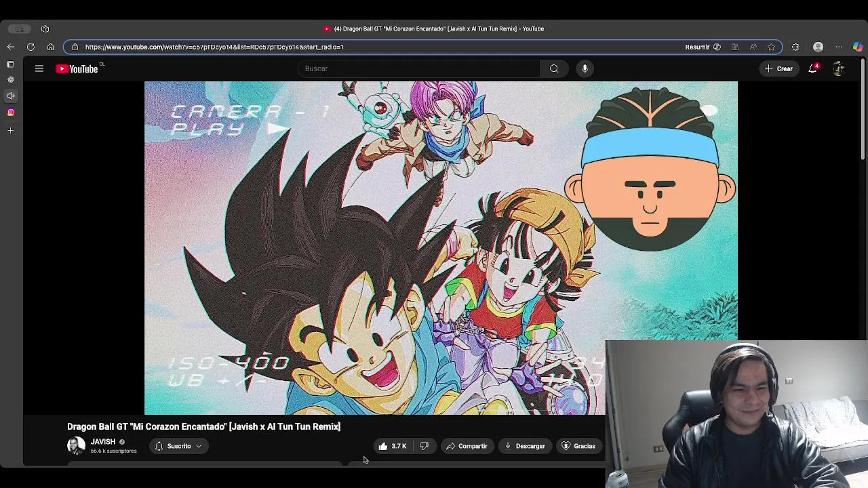Share video with Compartir
Screen dimensions: 868x488
[x=467, y=446]
